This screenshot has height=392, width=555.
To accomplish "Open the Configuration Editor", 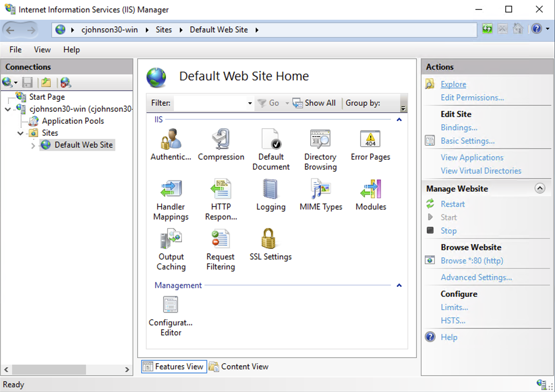I will click(x=170, y=316).
